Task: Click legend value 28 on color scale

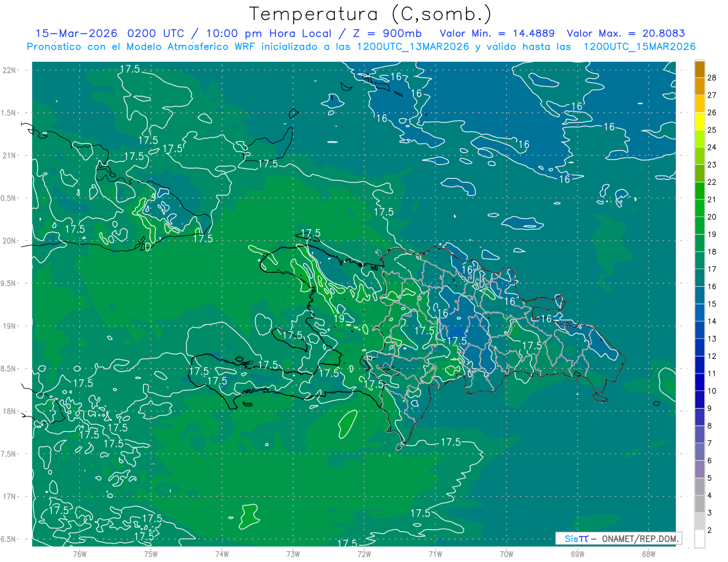Action: click(712, 78)
